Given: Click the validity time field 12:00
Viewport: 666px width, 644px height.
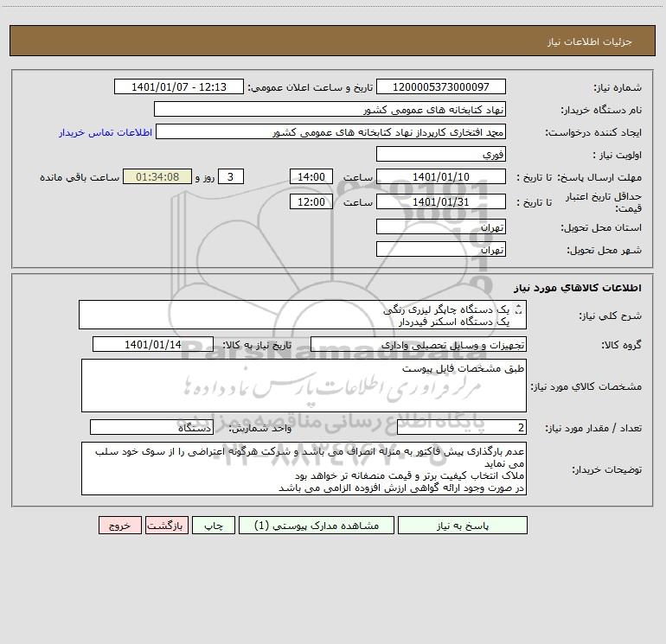Looking at the screenshot, I should point(311,201).
